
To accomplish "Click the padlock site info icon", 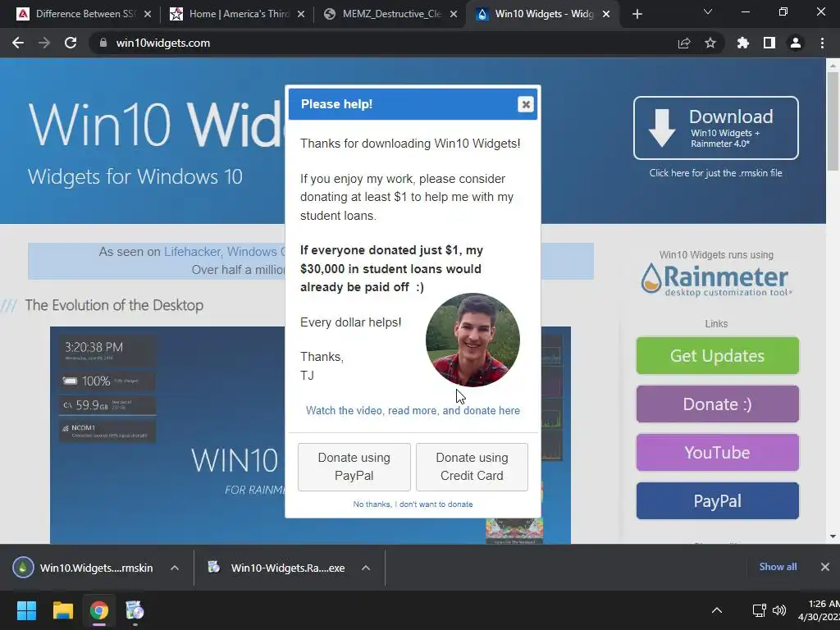I will 103,43.
